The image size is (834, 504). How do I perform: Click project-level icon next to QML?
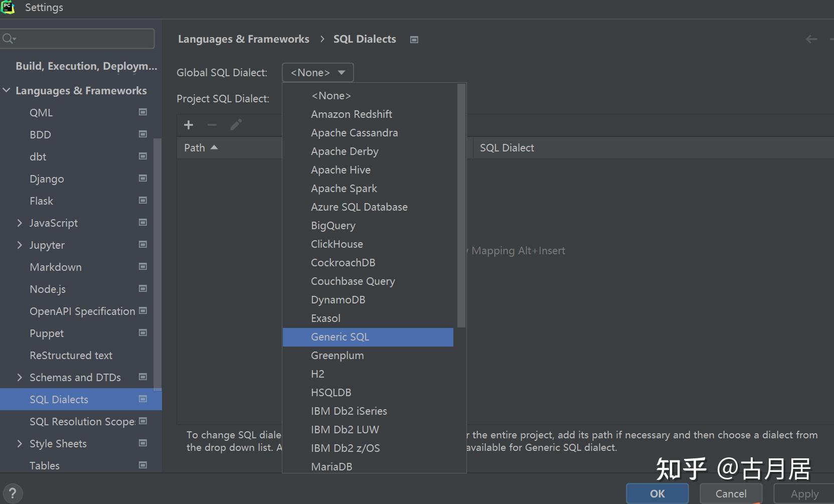click(143, 112)
